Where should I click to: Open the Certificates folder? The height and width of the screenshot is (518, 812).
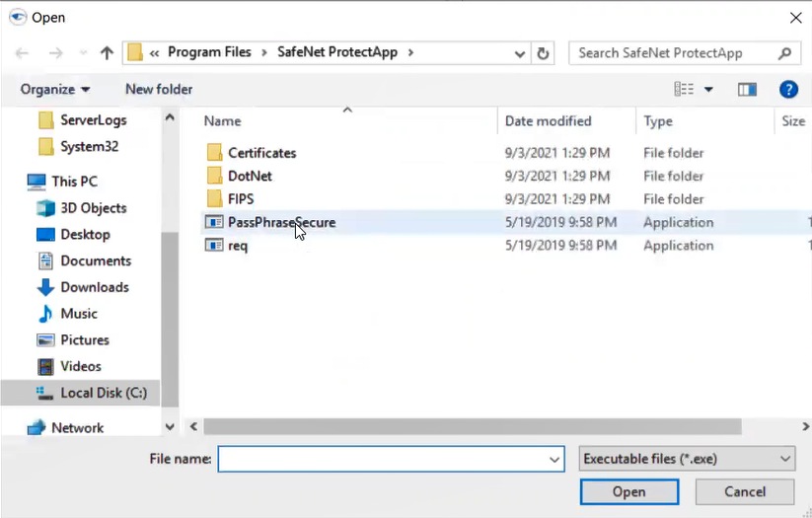point(261,153)
